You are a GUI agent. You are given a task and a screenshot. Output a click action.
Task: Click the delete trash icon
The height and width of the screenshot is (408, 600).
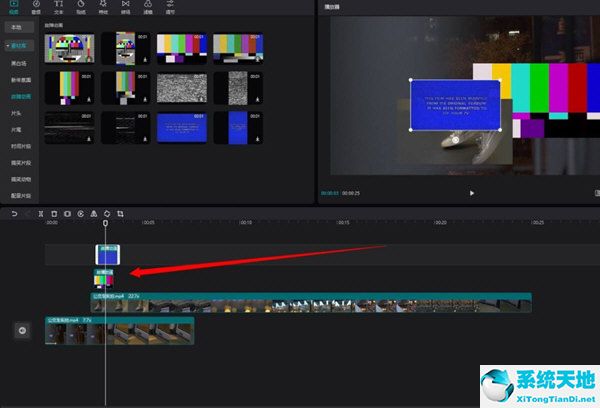[x=54, y=213]
